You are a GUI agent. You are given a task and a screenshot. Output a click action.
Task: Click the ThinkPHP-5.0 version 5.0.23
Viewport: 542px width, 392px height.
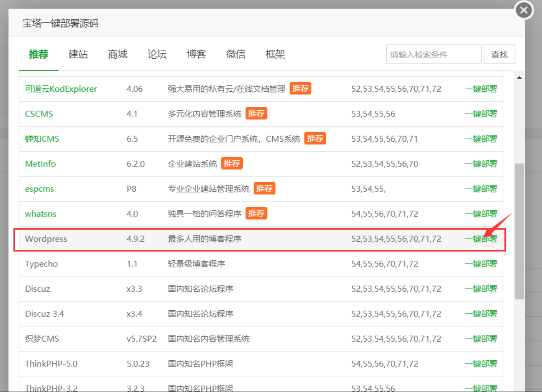tap(138, 364)
